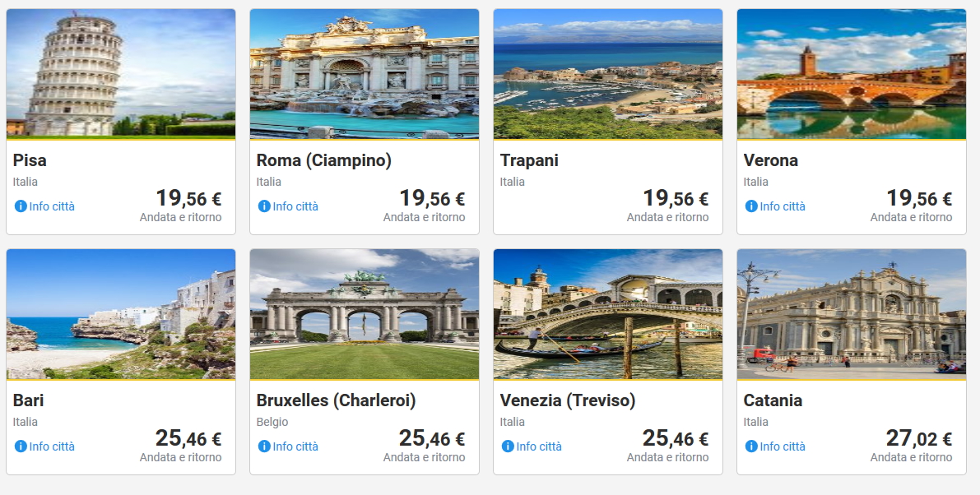The height and width of the screenshot is (495, 980).
Task: Open the Rialto Bridge photo for Venezia
Action: click(x=608, y=314)
